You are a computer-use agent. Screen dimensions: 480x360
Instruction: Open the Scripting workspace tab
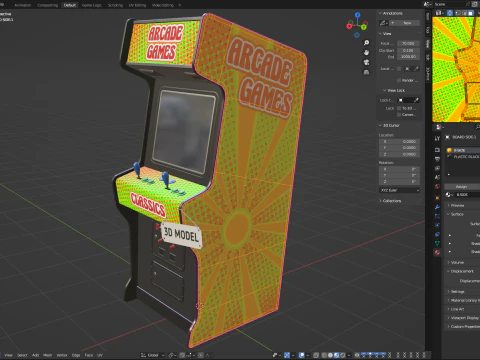pos(115,5)
